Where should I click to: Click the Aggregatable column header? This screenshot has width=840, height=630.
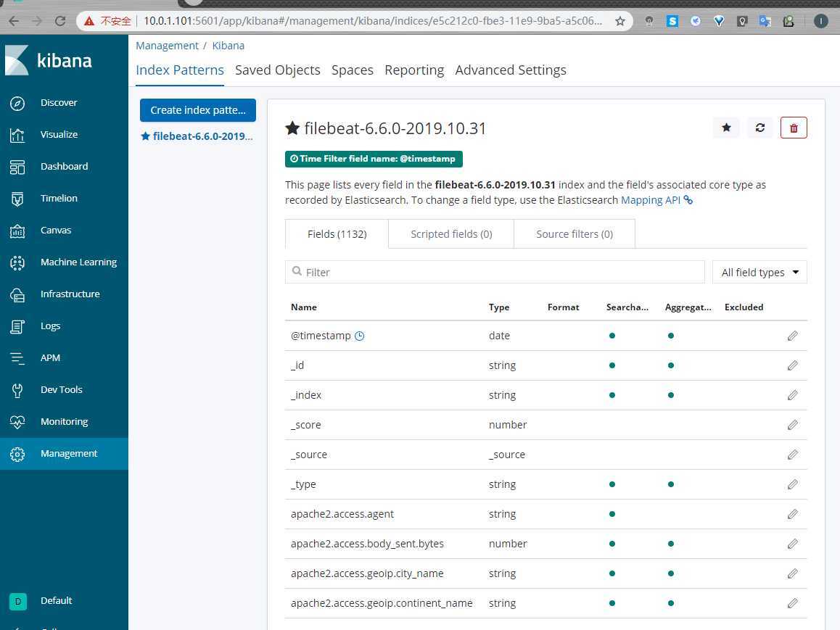(x=688, y=307)
